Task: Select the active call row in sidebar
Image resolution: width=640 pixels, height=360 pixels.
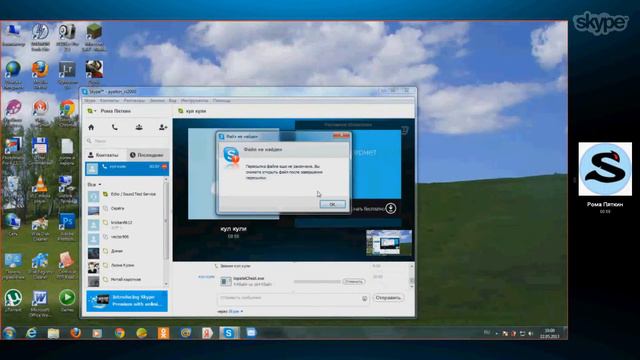Action: (127, 169)
